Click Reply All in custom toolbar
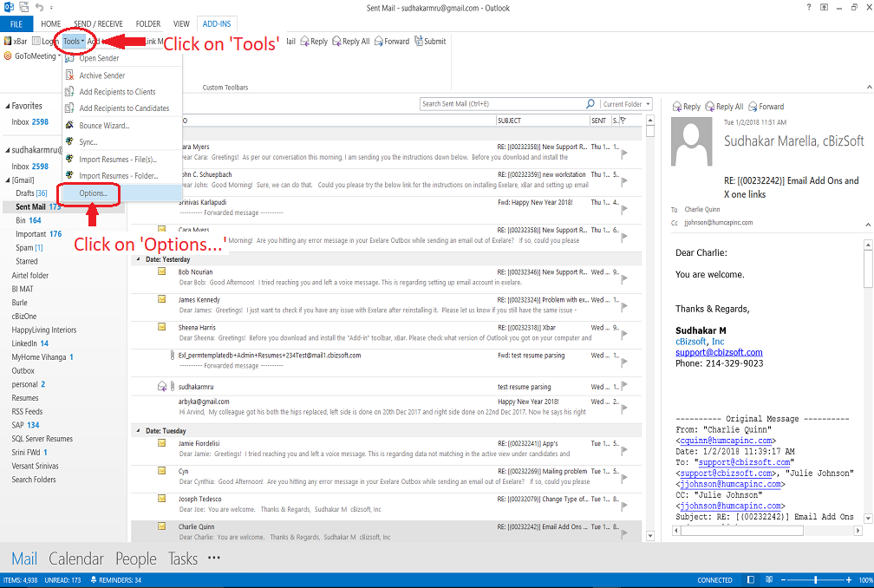This screenshot has width=874, height=588. click(351, 42)
